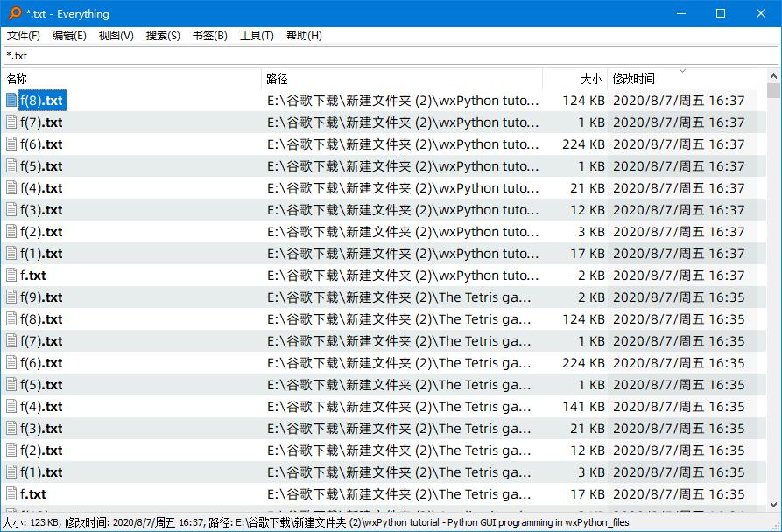Open the 搜索 menu
Image resolution: width=782 pixels, height=532 pixels.
pyautogui.click(x=163, y=35)
